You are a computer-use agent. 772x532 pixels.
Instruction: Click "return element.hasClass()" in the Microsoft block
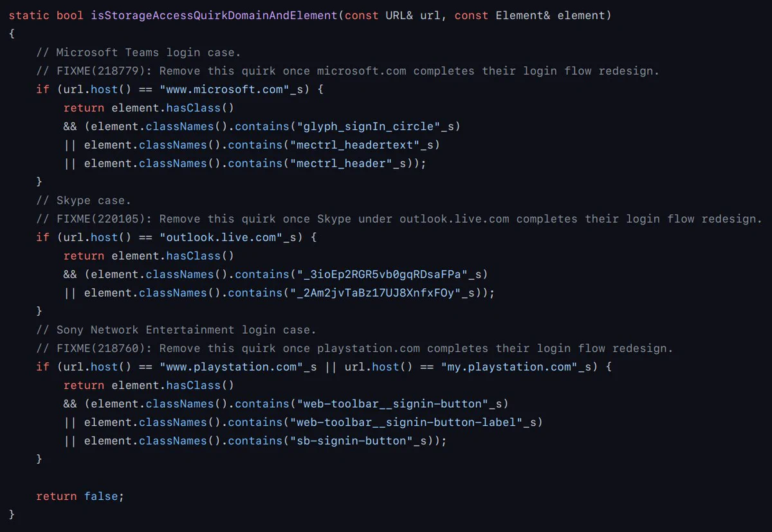click(x=149, y=107)
